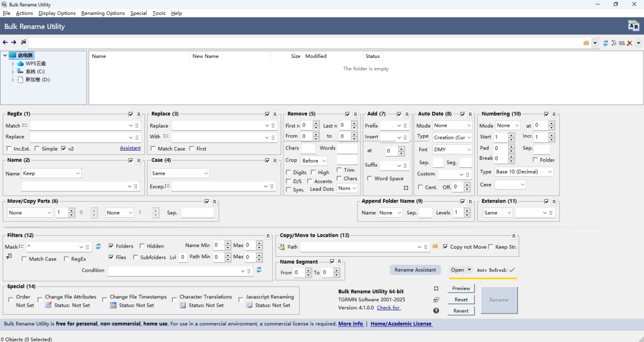Click the back navigation arrow
The width and height of the screenshot is (644, 342).
pos(5,42)
